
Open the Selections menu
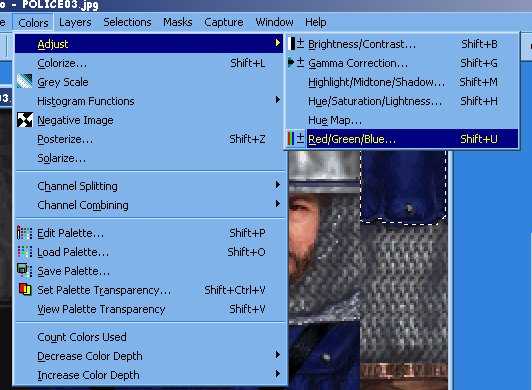coord(127,22)
